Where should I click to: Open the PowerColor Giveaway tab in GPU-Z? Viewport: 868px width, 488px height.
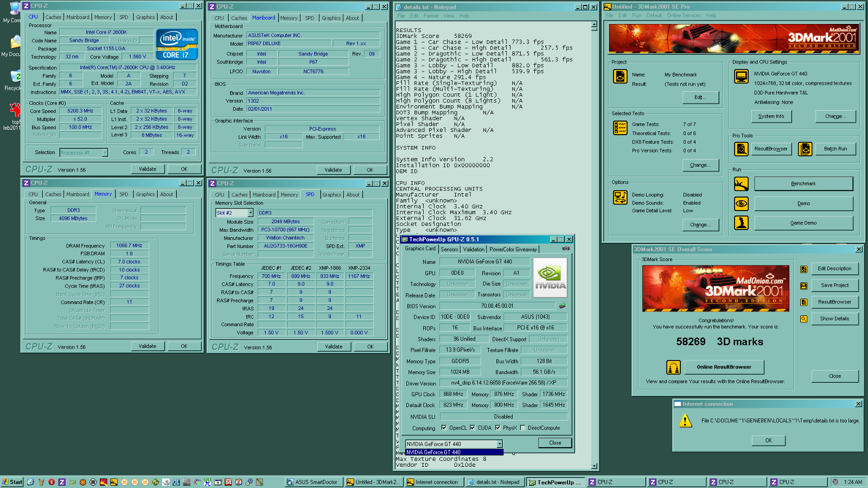[513, 249]
